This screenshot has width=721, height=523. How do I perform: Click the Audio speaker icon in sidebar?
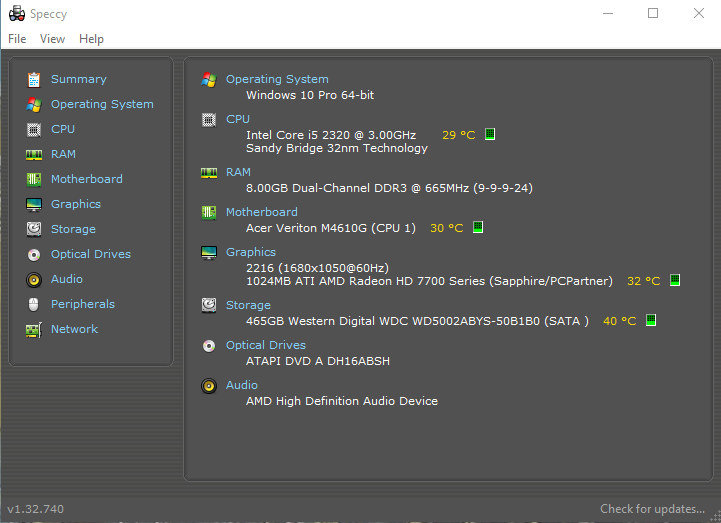point(34,279)
